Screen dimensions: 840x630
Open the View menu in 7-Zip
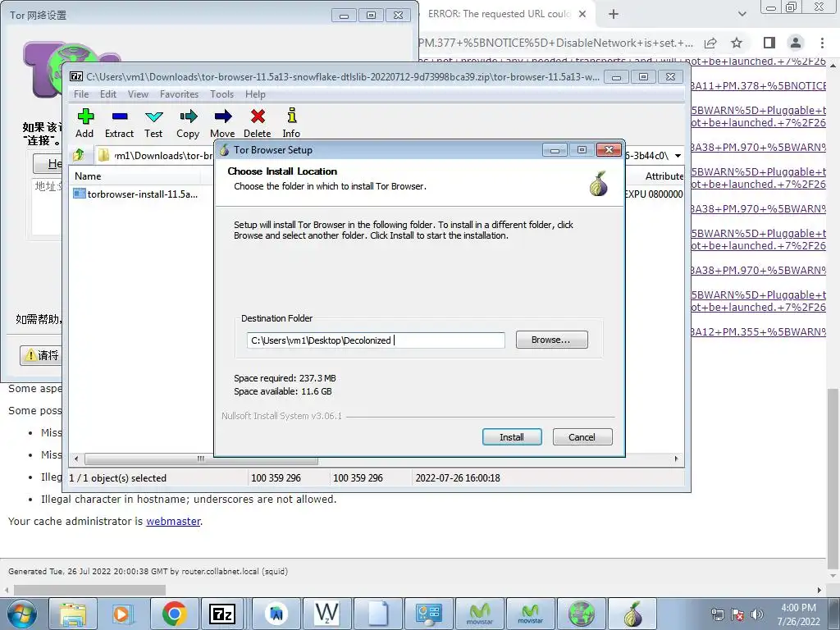tap(138, 94)
